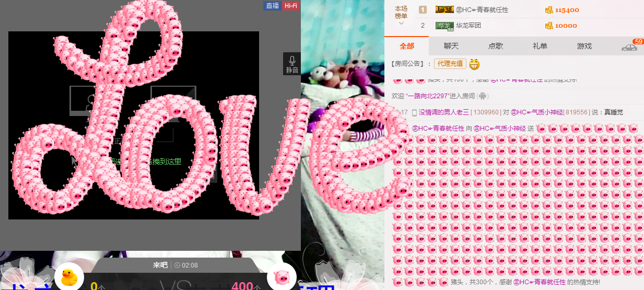This screenshot has width=644, height=290.
Task: Switch to the 游戏 tab
Action: click(584, 46)
